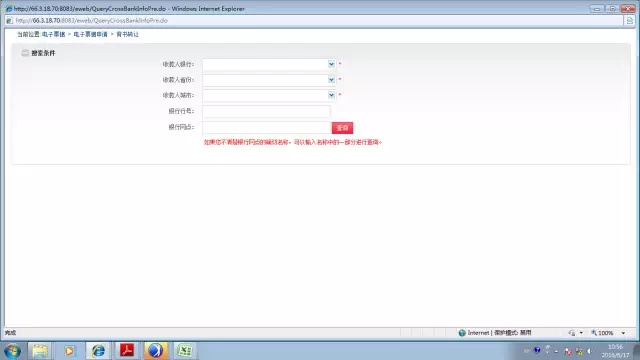Show hidden system tray icons

coord(556,351)
